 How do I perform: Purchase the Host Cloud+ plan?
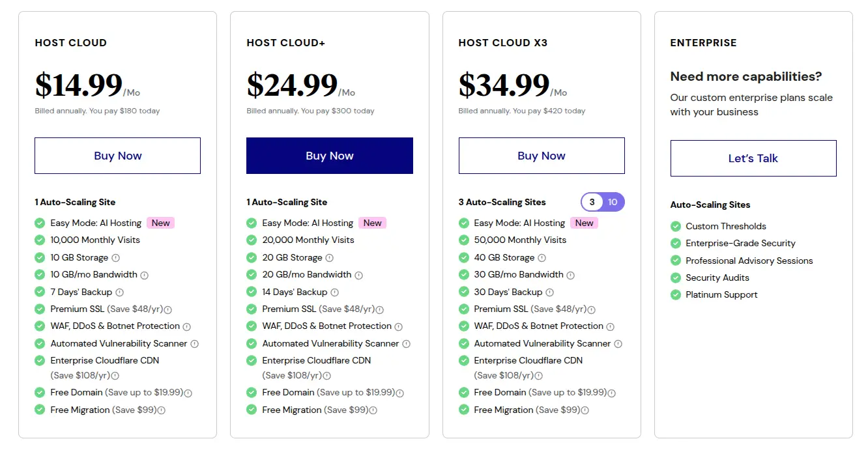point(329,155)
